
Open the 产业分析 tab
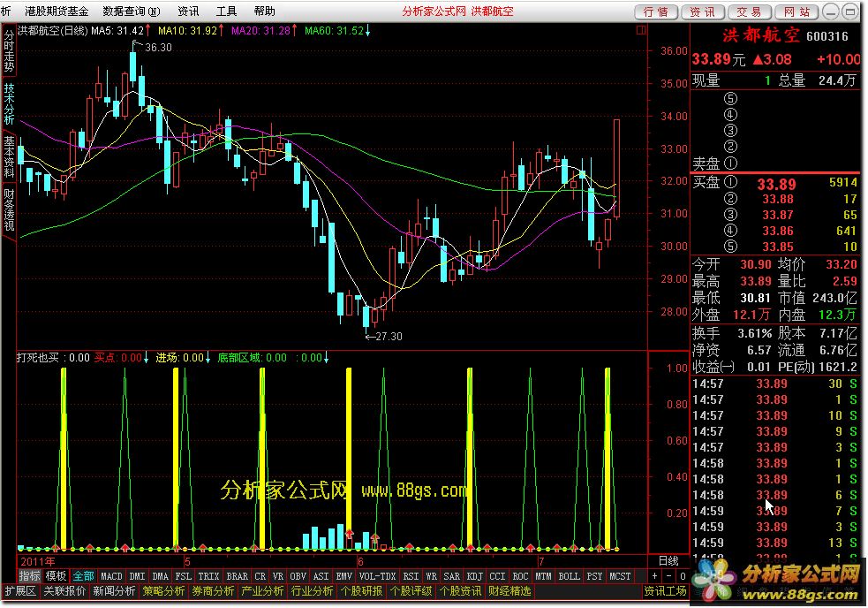click(x=263, y=591)
